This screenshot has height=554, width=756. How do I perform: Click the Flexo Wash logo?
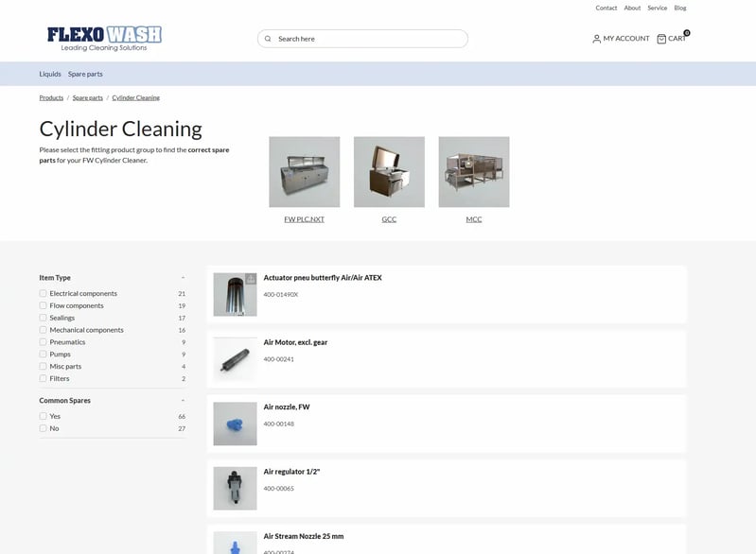pyautogui.click(x=104, y=39)
